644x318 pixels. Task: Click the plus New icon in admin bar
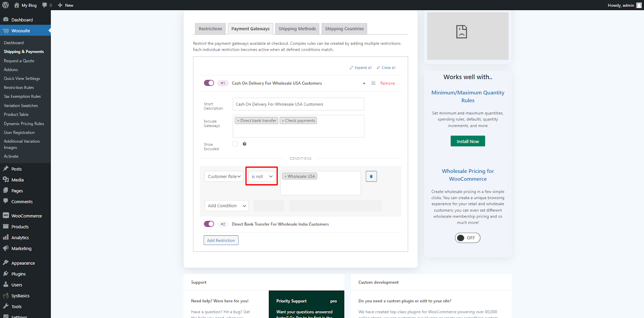point(60,5)
